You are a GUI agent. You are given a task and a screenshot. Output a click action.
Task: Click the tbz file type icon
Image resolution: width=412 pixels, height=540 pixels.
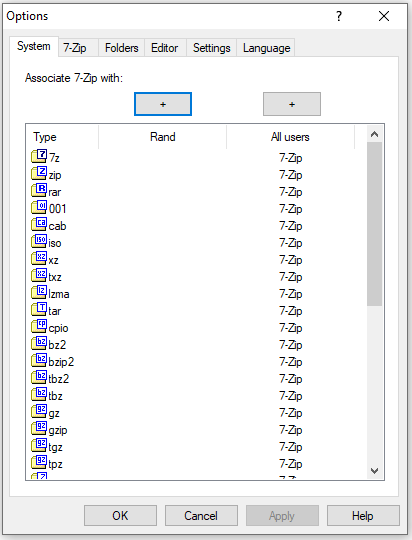pyautogui.click(x=39, y=394)
